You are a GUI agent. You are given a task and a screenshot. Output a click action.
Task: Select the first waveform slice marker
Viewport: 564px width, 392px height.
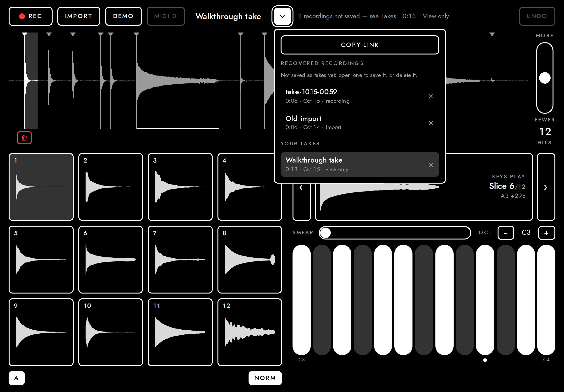click(x=25, y=34)
